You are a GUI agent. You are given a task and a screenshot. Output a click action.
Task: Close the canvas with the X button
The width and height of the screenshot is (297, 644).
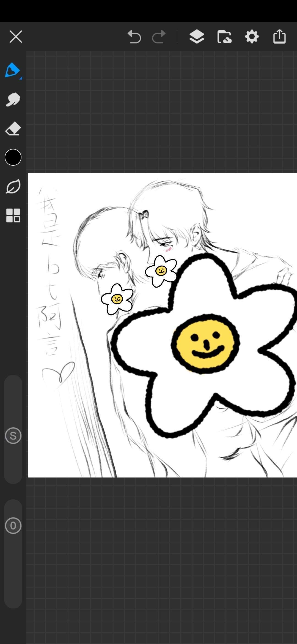[16, 37]
